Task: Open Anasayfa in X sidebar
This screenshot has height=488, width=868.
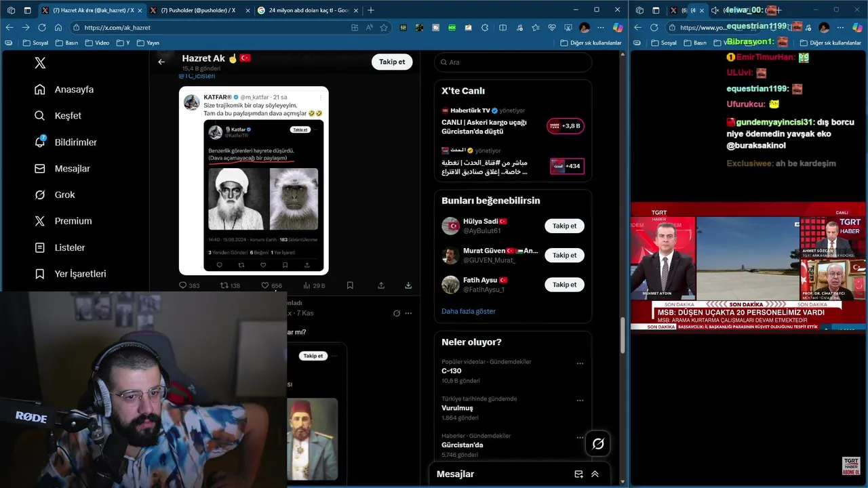Action: [64, 89]
